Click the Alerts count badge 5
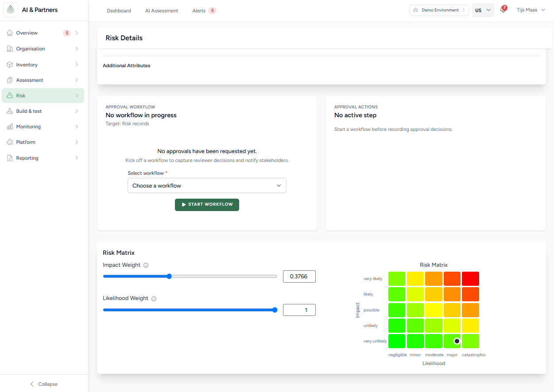The width and height of the screenshot is (554, 392). 212,11
